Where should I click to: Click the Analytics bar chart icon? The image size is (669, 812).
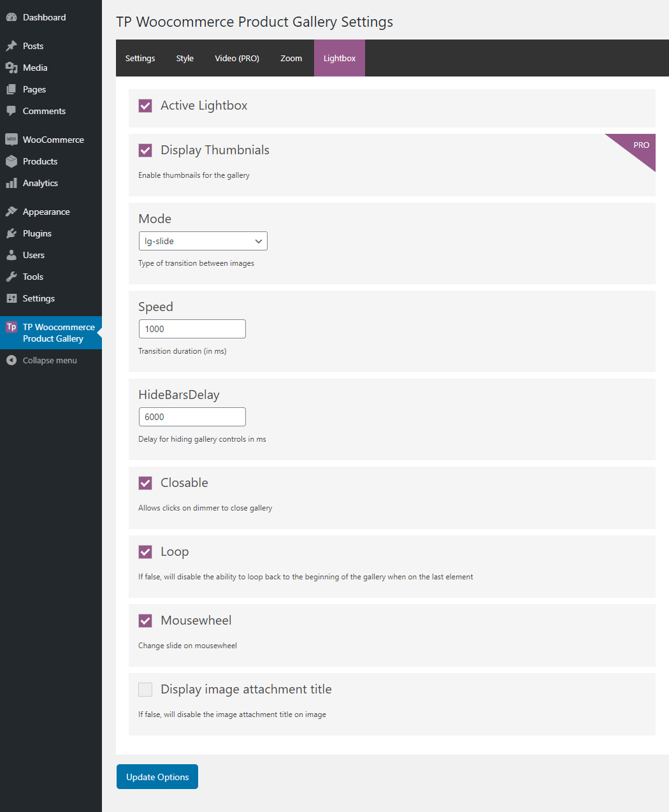click(x=11, y=183)
